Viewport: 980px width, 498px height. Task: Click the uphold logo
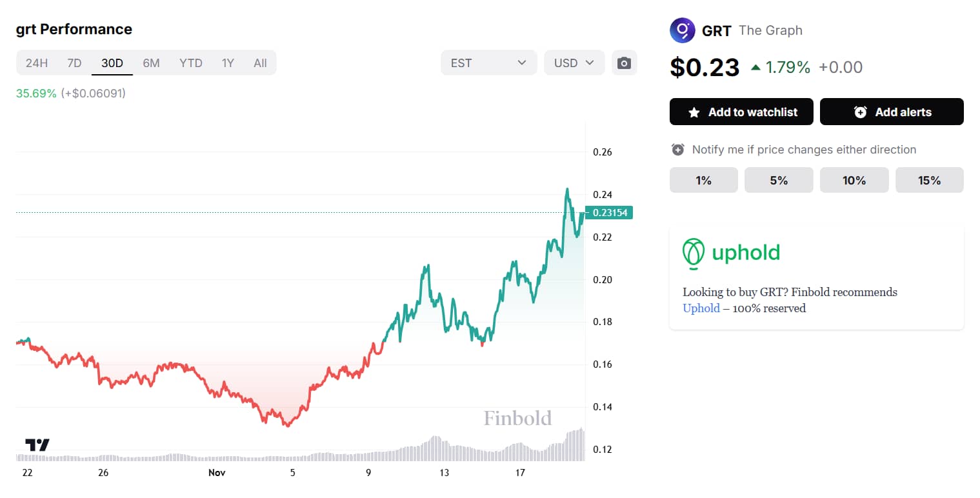[731, 252]
